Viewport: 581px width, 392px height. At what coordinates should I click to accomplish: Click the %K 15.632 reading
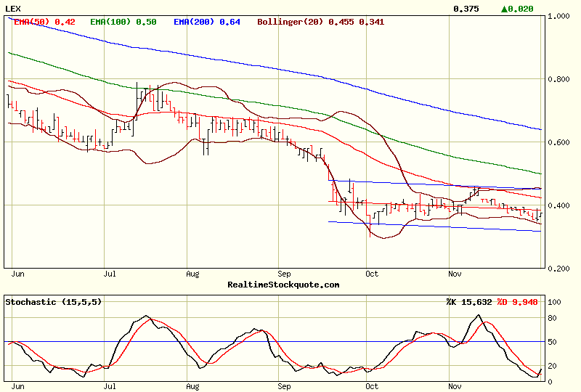[469, 301]
